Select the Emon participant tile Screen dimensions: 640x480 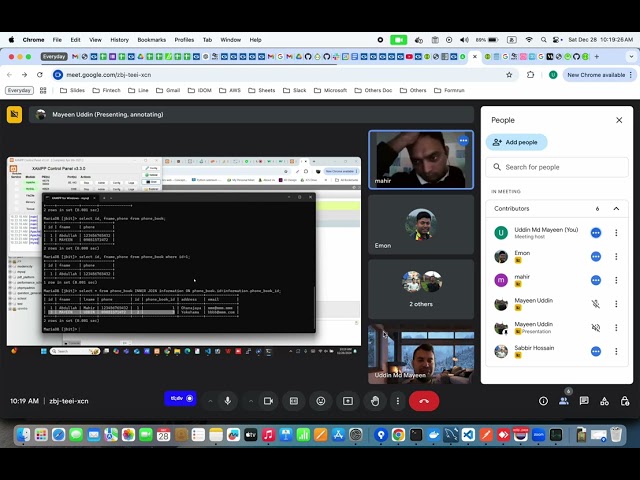click(x=421, y=225)
